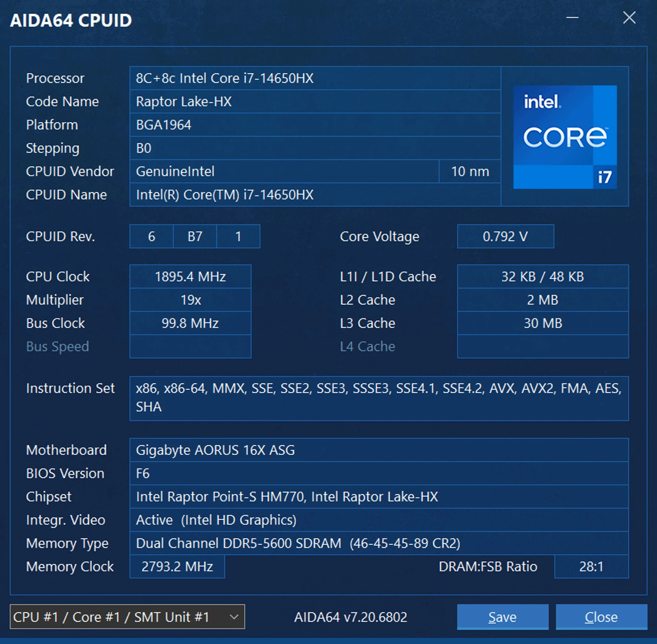Click the Save button

click(x=502, y=617)
